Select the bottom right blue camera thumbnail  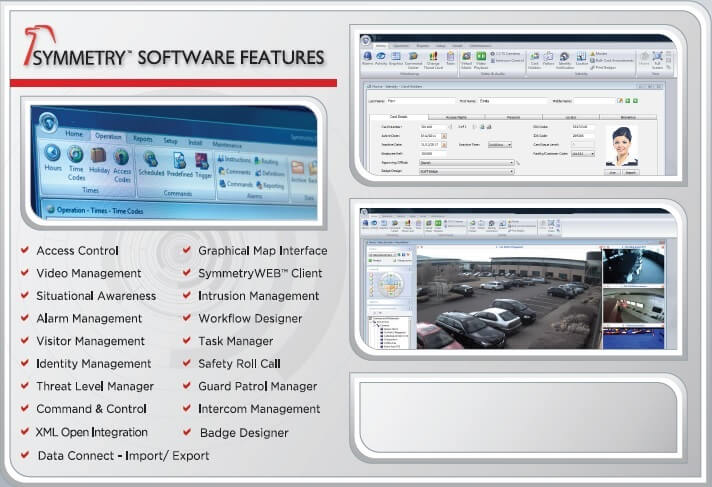click(633, 338)
